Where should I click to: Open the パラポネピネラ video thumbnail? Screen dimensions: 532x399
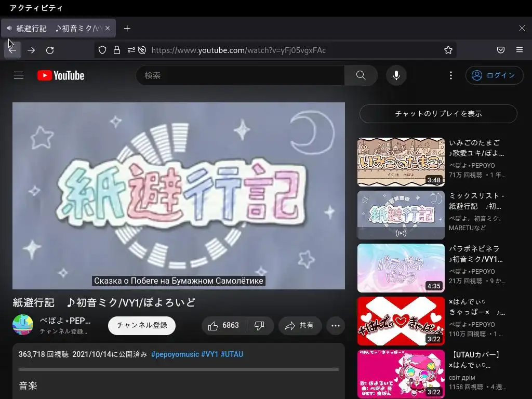click(401, 268)
